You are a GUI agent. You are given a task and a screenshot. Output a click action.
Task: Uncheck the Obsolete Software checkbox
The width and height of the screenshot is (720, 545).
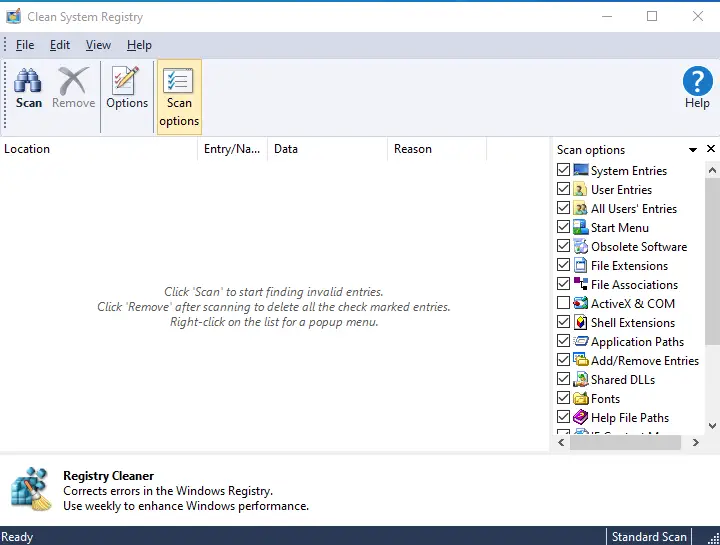pos(563,246)
